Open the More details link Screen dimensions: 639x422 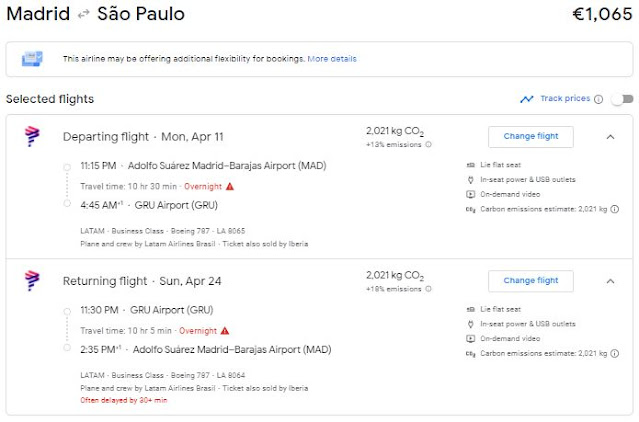332,59
